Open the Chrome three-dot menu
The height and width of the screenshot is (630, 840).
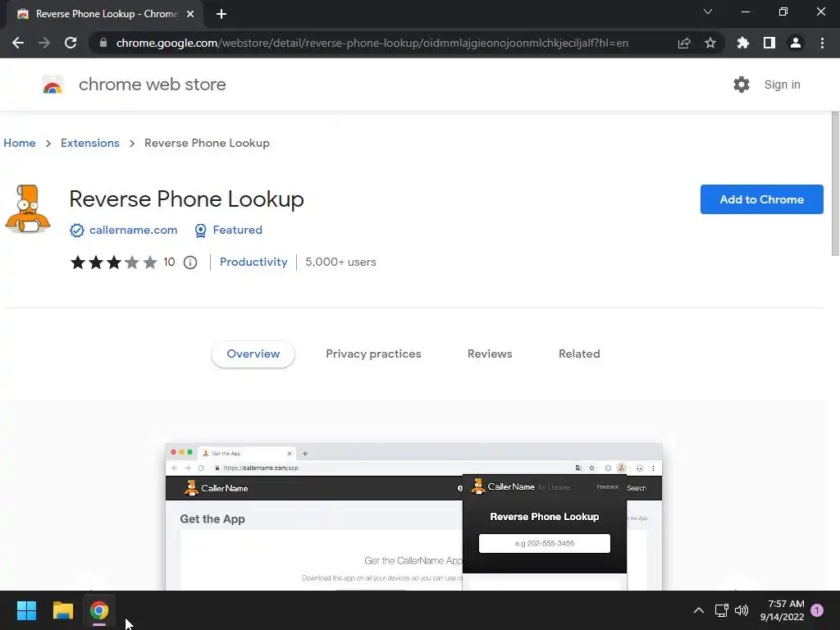pos(822,43)
